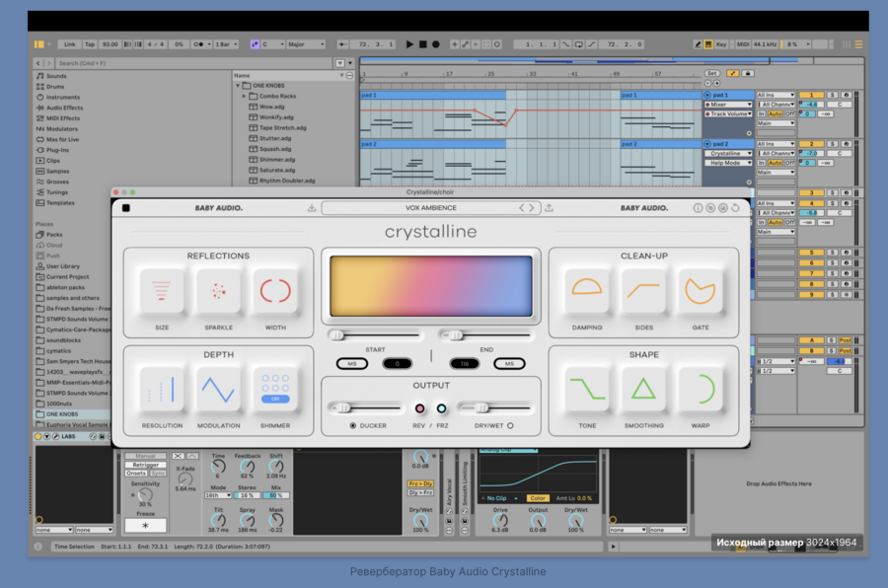888x588 pixels.
Task: Open the Audio Effects browser category
Action: click(x=64, y=108)
